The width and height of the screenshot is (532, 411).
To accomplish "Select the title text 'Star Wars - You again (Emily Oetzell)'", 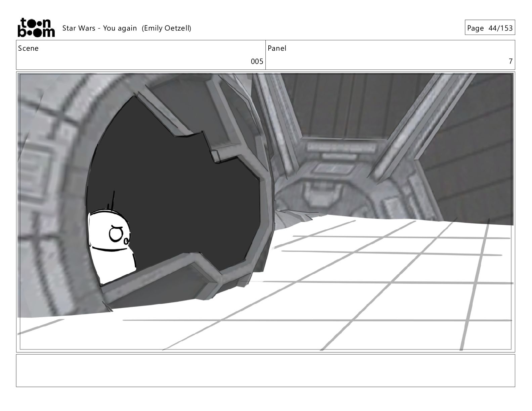I will click(x=127, y=28).
